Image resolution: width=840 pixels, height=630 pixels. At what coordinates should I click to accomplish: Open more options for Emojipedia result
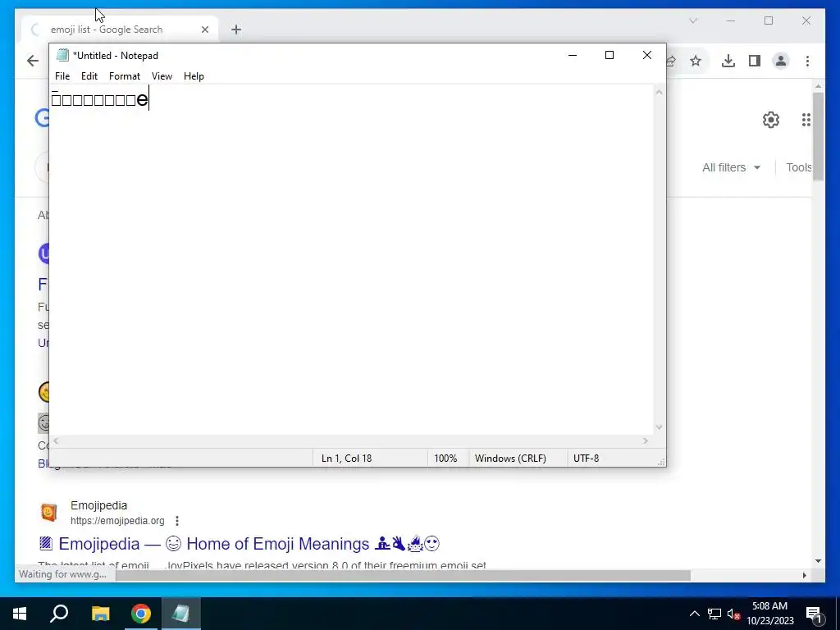coord(177,521)
